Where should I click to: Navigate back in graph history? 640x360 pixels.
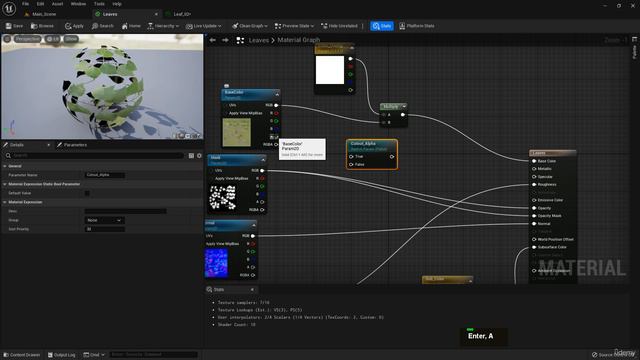213,40
